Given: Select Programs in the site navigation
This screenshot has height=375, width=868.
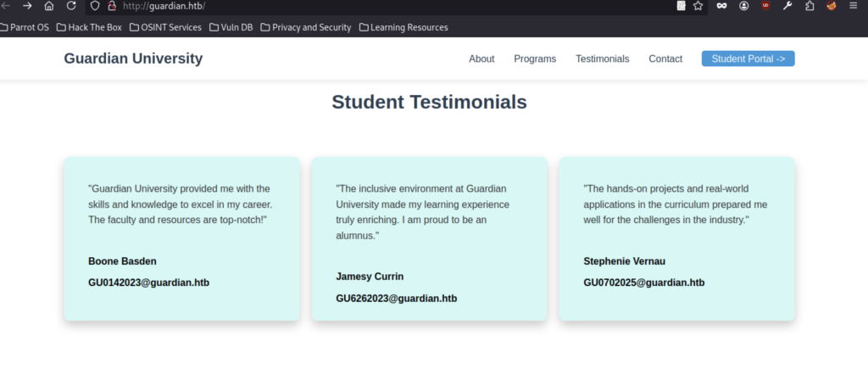Looking at the screenshot, I should [535, 59].
